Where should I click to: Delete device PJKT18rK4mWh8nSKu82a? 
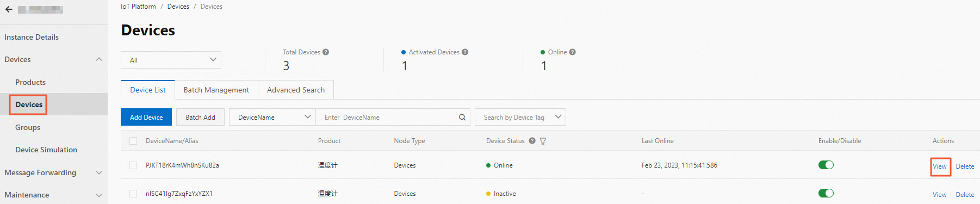click(x=965, y=166)
